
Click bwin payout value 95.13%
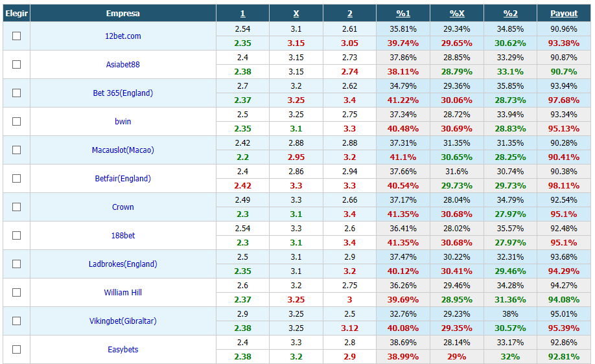[564, 129]
